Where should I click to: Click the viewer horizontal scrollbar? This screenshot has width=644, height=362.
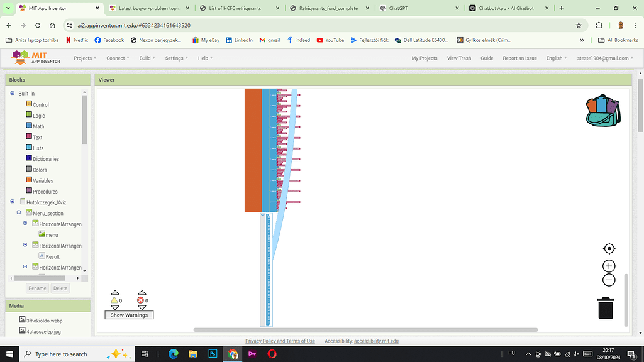365,329
